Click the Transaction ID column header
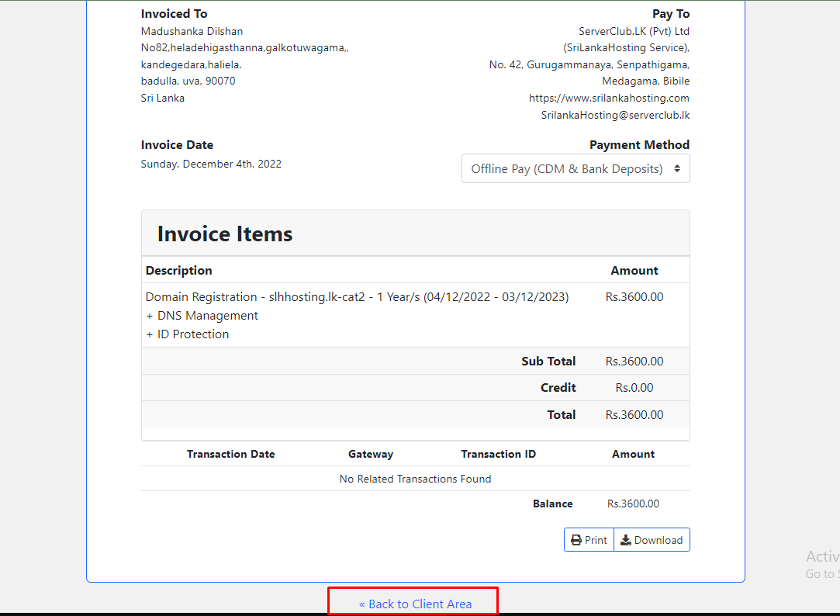This screenshot has height=616, width=840. 498,455
